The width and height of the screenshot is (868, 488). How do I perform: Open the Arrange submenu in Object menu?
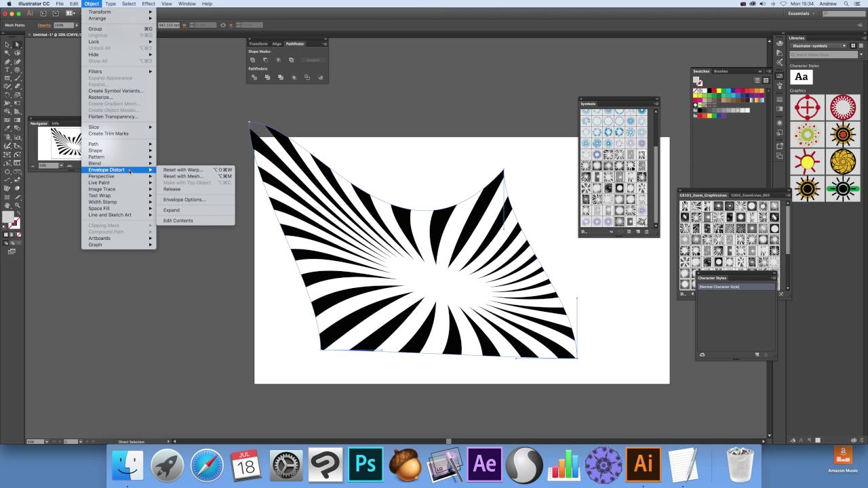(x=119, y=18)
